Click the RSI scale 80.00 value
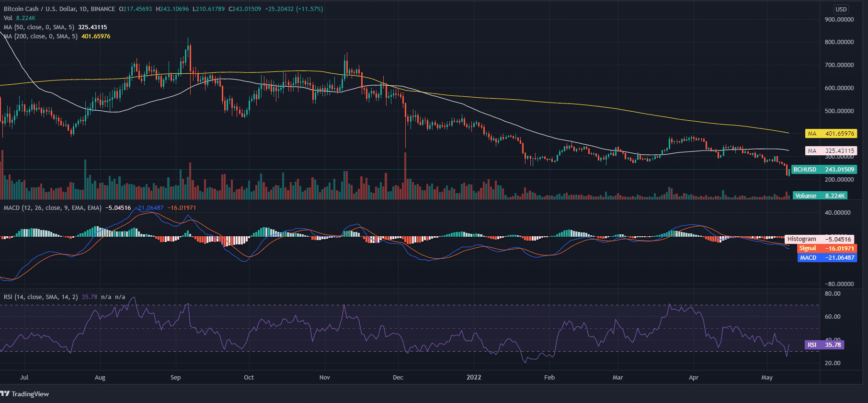 tap(833, 294)
